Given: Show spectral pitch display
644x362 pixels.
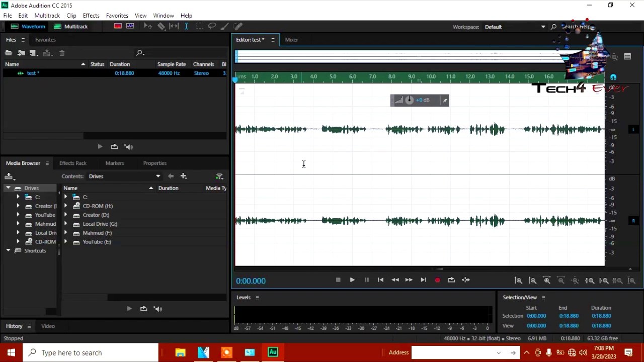Looking at the screenshot, I should [130, 26].
